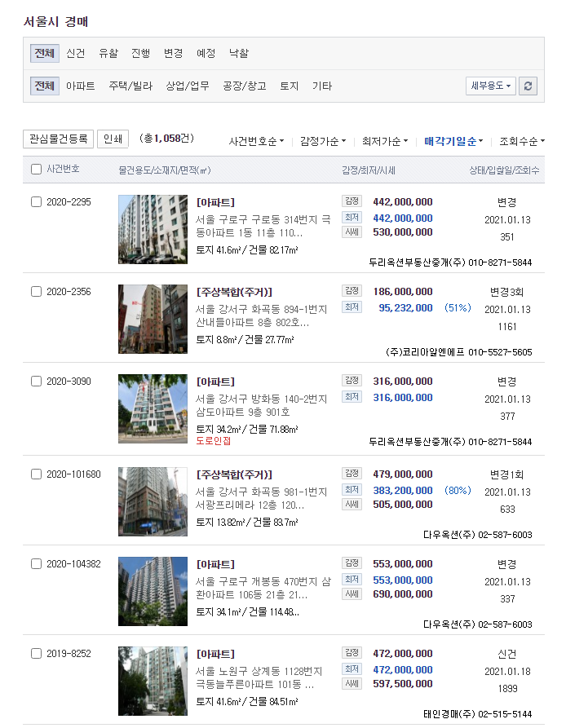This screenshot has width=566, height=728.
Task: Click market price 597,500,000
Action: tap(403, 683)
